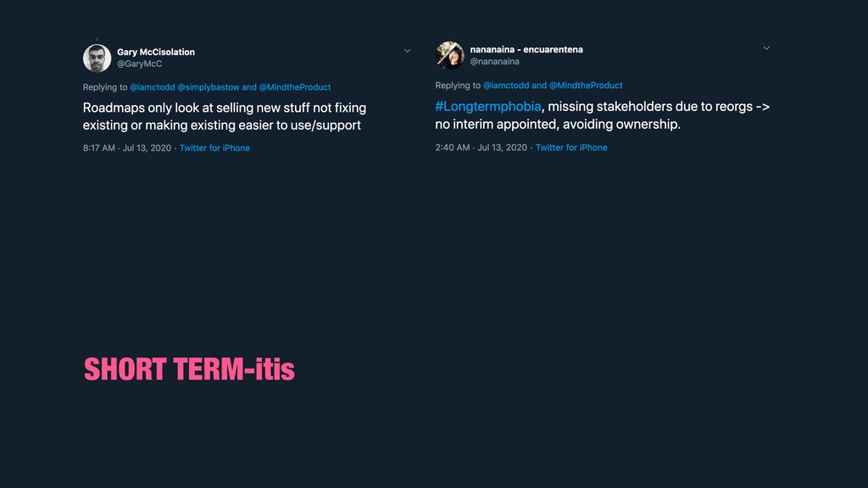Click Twitter for iPhone under nananaina's tweet
Screen dimensions: 868x488
click(x=571, y=147)
